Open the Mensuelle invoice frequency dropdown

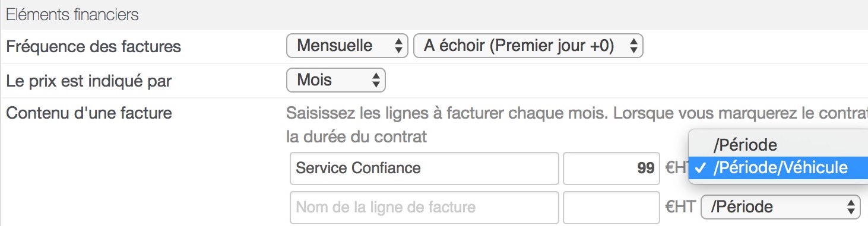tap(347, 46)
